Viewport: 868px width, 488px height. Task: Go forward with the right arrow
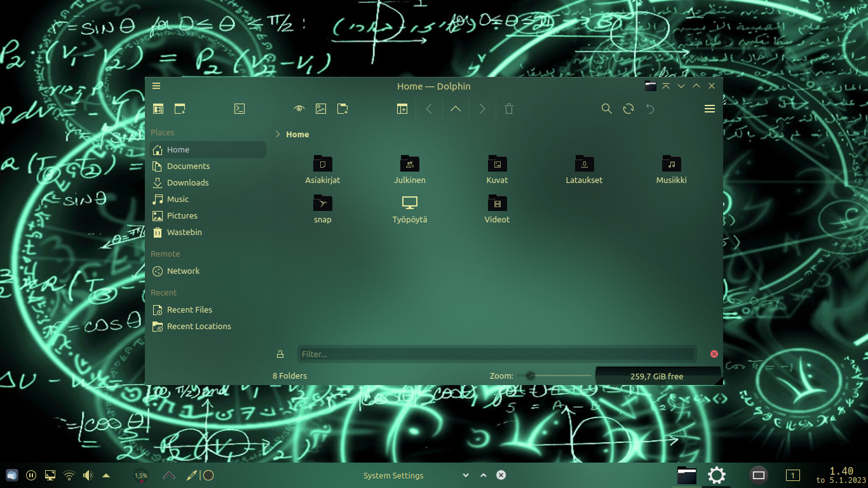click(x=482, y=109)
